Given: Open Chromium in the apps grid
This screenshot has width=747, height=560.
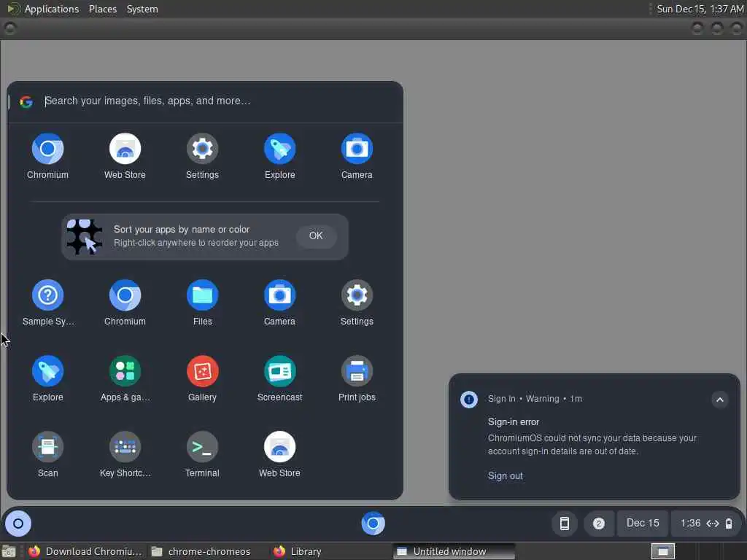Looking at the screenshot, I should 125,303.
